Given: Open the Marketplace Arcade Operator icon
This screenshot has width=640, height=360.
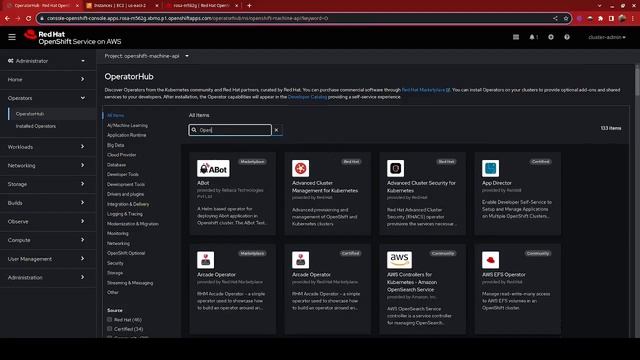Looking at the screenshot, I should [x=205, y=260].
